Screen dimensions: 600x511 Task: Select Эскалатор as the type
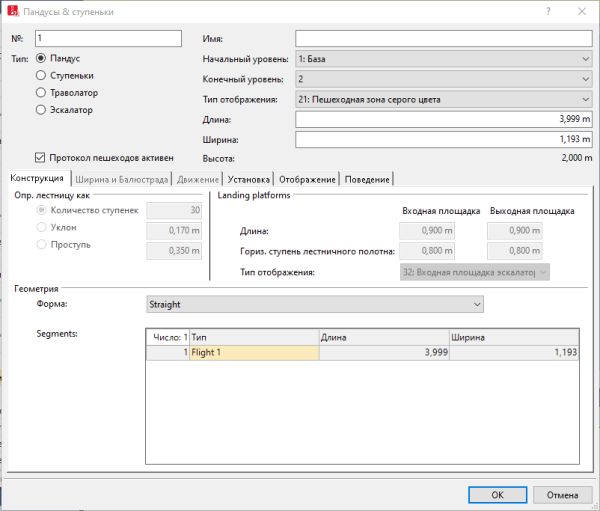tap(41, 109)
